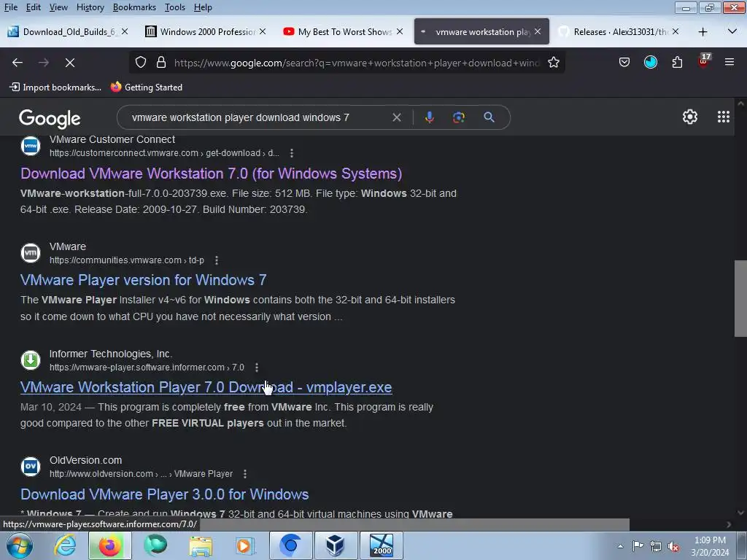
Task: Open the File menu
Action: [x=10, y=7]
